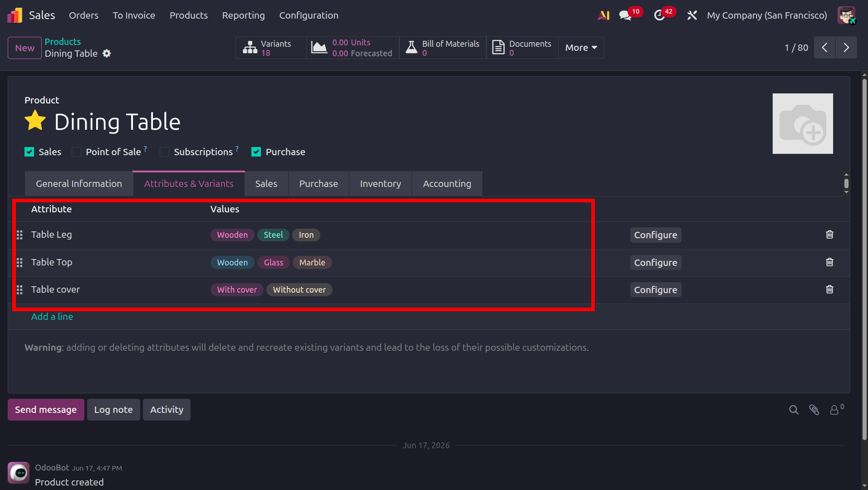This screenshot has height=490, width=868.
Task: Select the Iron value tag
Action: [x=306, y=235]
